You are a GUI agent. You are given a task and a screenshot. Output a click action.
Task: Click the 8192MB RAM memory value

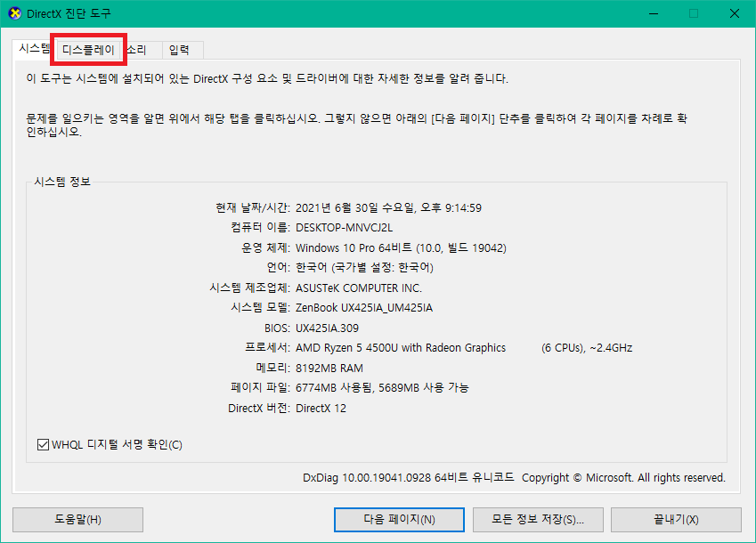pyautogui.click(x=329, y=369)
